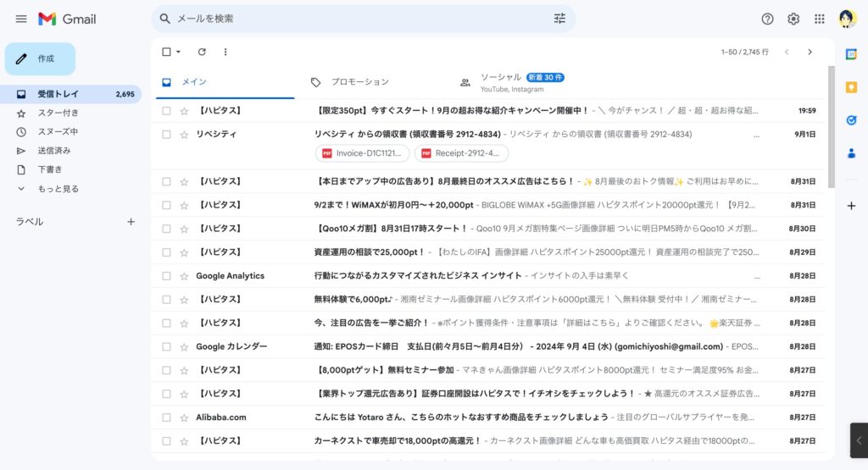Open the main menu hamburger icon
Viewport: 868px width, 470px height.
21,19
